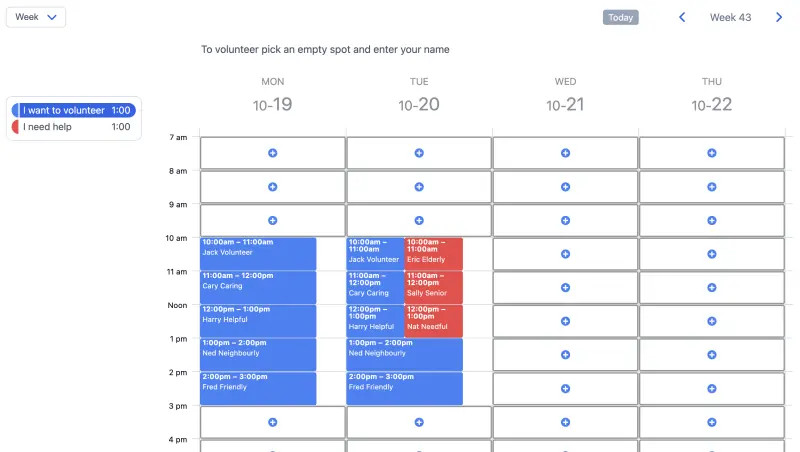Select the 'I want to volunteer' option
800x452 pixels.
[x=74, y=110]
